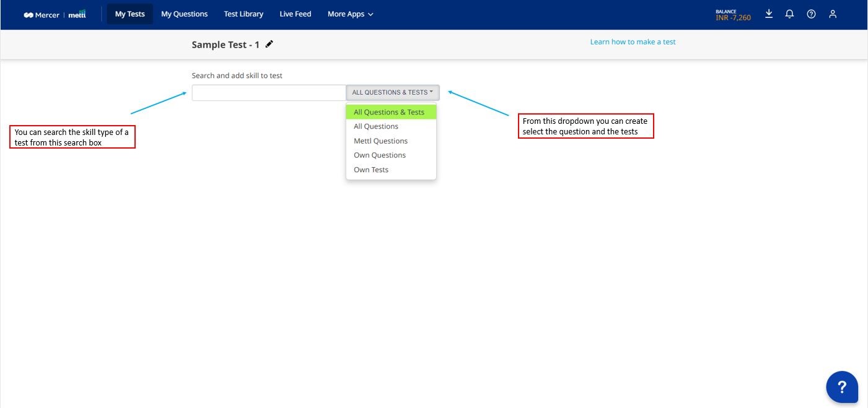The height and width of the screenshot is (408, 868).
Task: Select All Questions & Tests option
Action: point(391,112)
